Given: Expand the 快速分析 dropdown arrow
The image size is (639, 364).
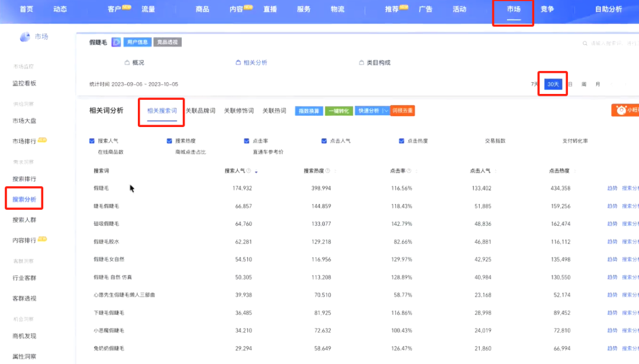Looking at the screenshot, I should click(x=386, y=110).
